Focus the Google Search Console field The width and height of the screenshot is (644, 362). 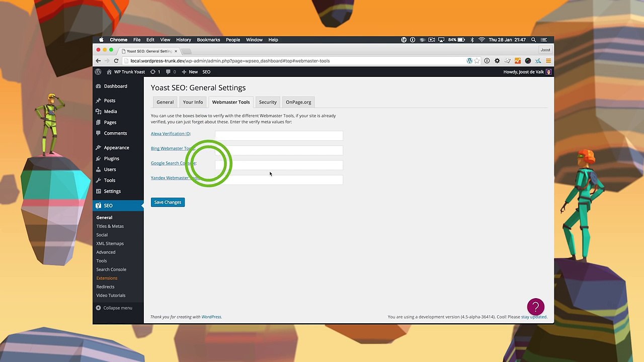tap(279, 164)
